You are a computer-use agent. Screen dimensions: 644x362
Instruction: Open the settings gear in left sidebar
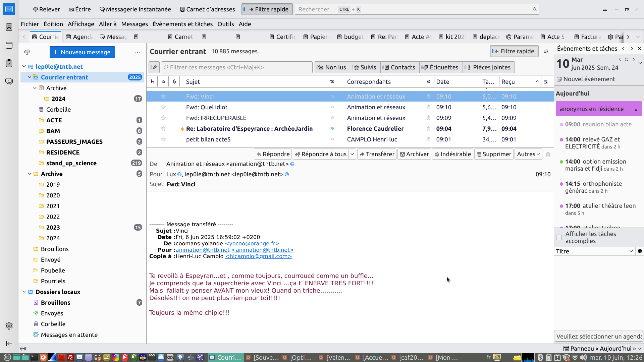coord(9,326)
